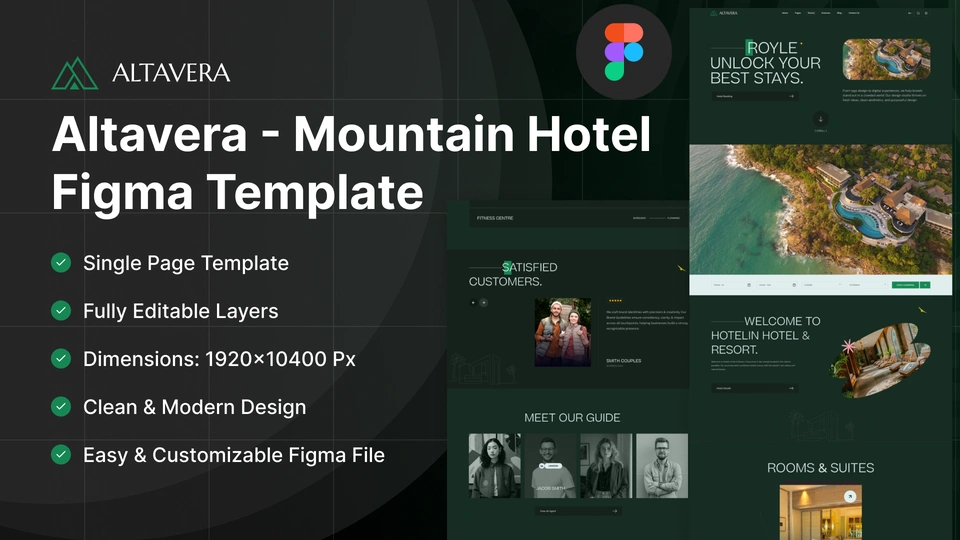Click the 'Easy & Customizable Figma File' text
The width and height of the screenshot is (960, 540).
click(x=234, y=455)
